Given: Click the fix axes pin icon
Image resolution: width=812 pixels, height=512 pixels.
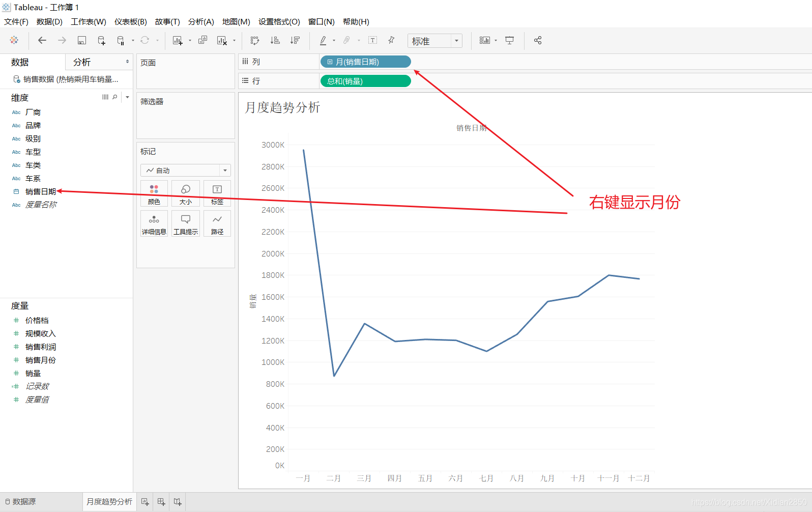Looking at the screenshot, I should [x=391, y=40].
